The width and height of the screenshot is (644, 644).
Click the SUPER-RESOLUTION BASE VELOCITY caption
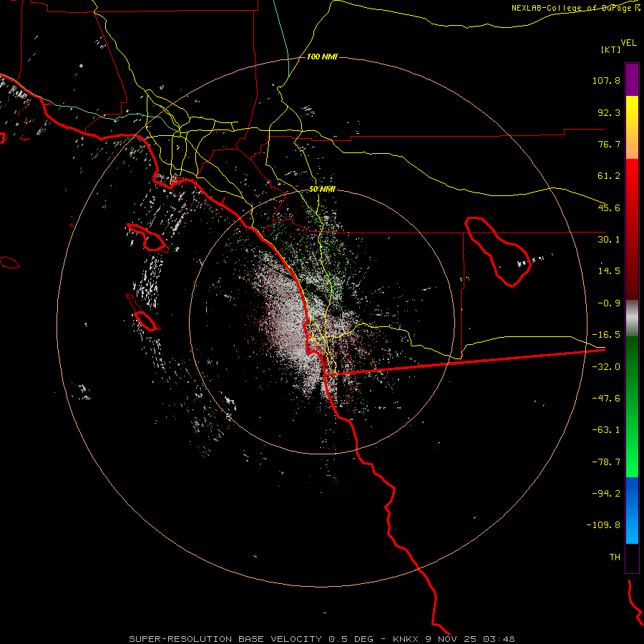click(225, 639)
